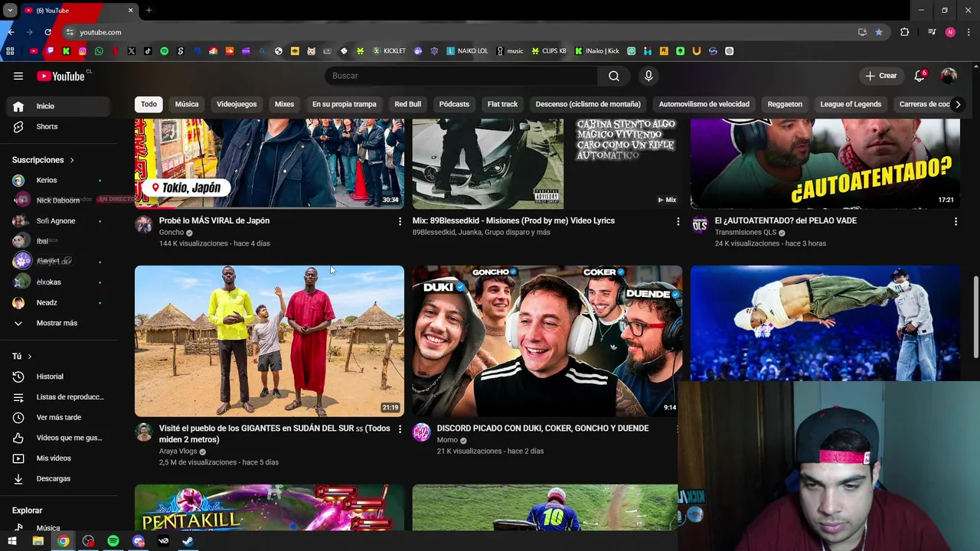The height and width of the screenshot is (551, 980).
Task: Open options menu for Sudán del Sur video
Action: click(400, 429)
